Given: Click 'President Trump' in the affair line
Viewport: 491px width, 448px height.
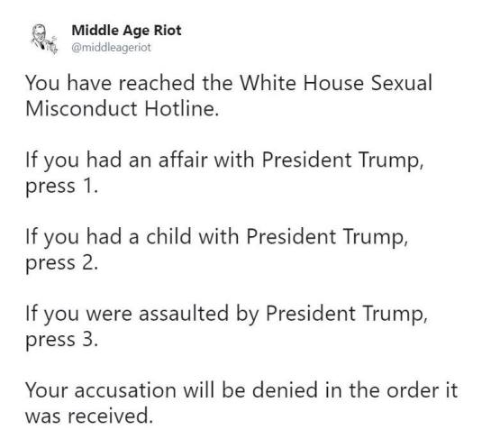Looking at the screenshot, I should click(x=342, y=160).
